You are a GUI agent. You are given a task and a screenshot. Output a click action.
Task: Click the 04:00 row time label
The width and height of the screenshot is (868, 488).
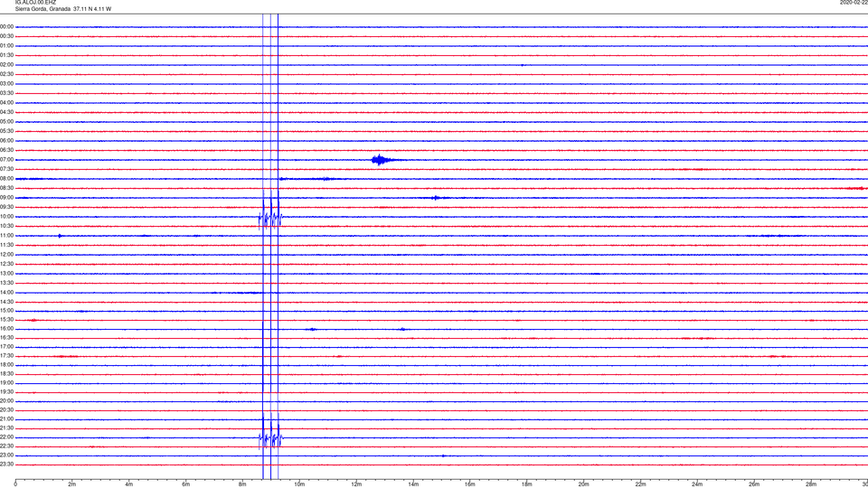pos(6,102)
